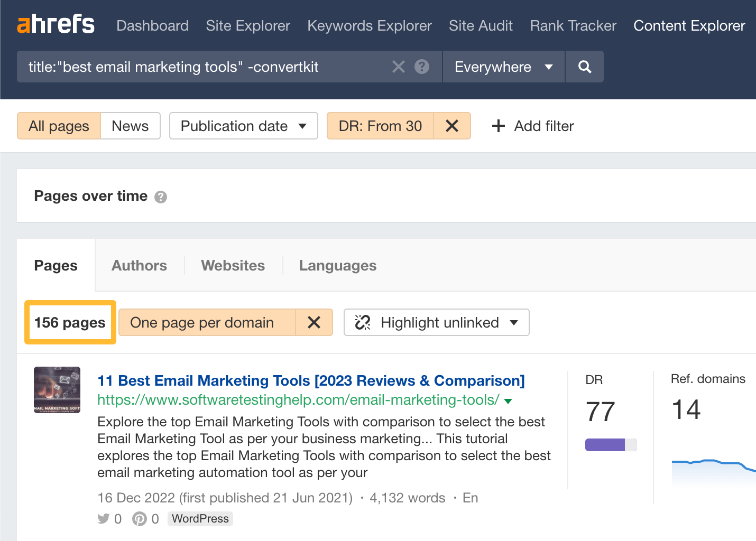Open the Publication date dropdown
This screenshot has height=541, width=756.
point(243,126)
